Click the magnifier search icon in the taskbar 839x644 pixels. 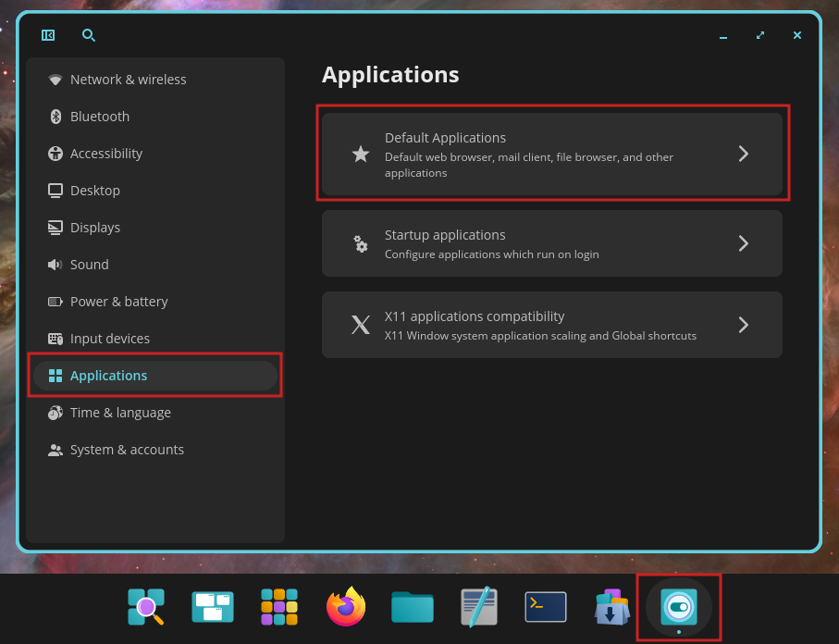pos(145,606)
